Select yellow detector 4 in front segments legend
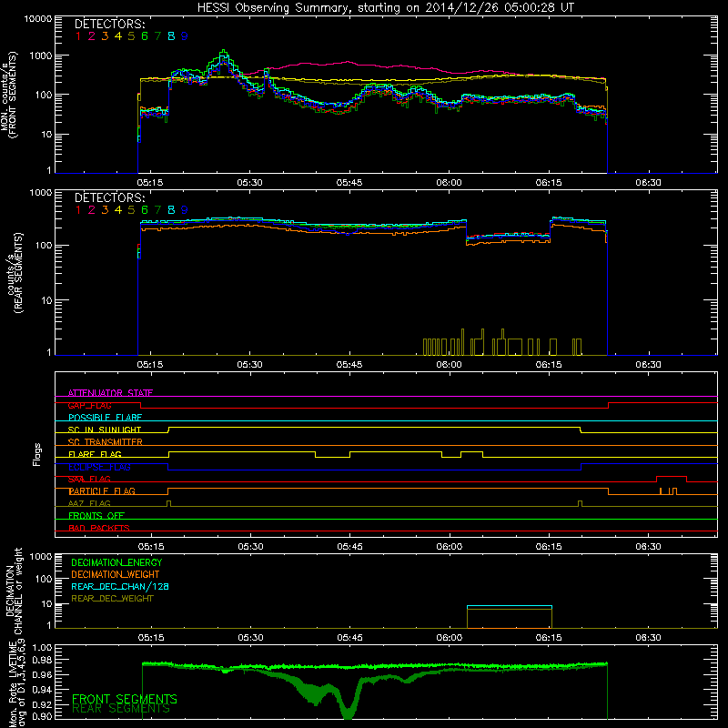This screenshot has width=728, height=728. click(118, 36)
